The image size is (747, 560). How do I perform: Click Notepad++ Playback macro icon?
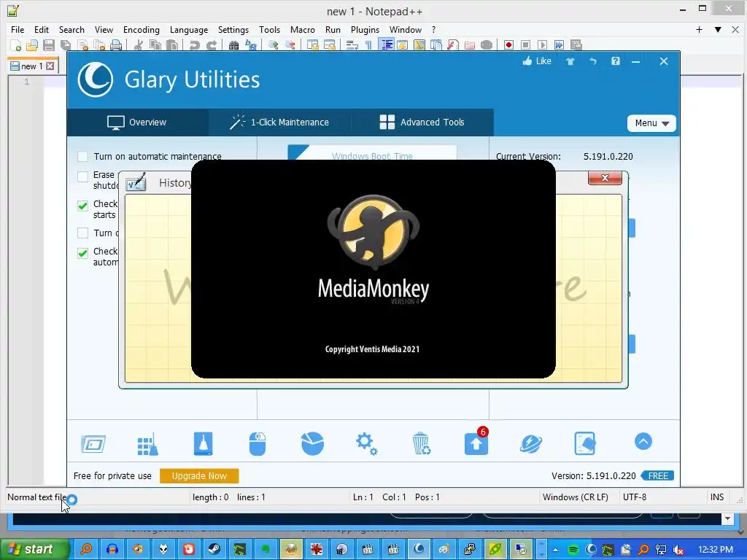tap(542, 45)
